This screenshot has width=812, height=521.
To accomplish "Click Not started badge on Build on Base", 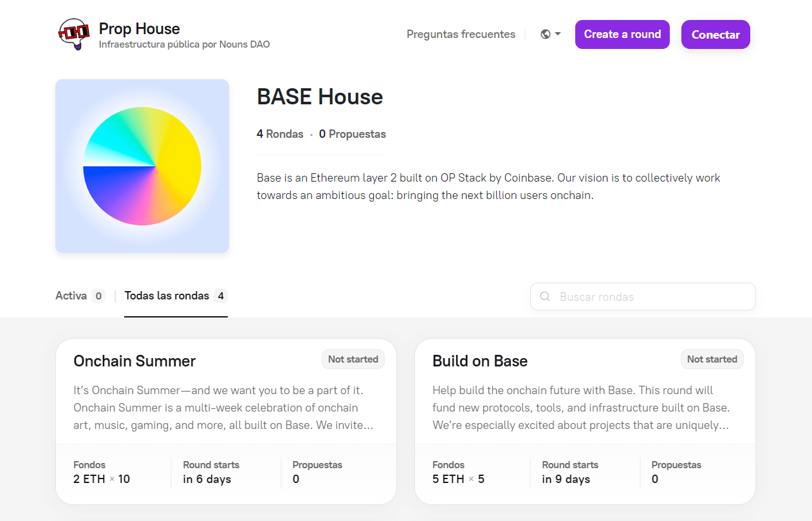I will click(712, 359).
